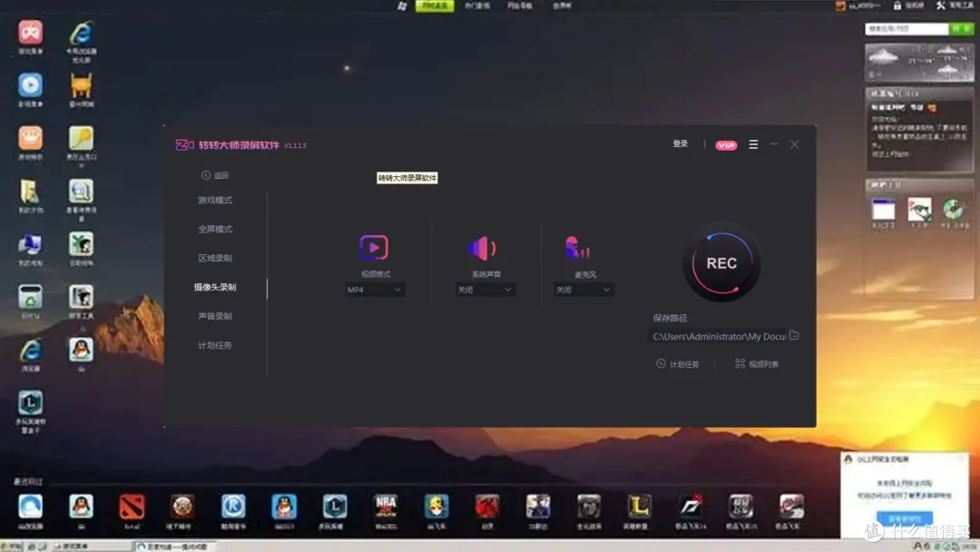This screenshot has height=552, width=980.
Task: Click the 麦克风 microphone icon
Action: tap(577, 248)
